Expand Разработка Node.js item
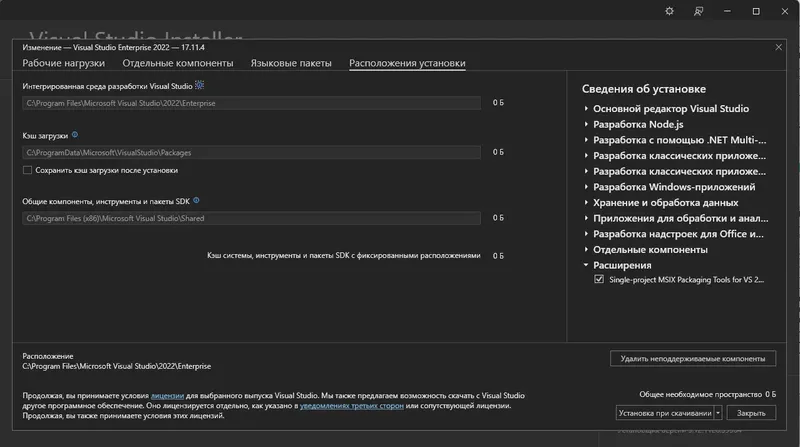Image resolution: width=800 pixels, height=447 pixels. click(x=586, y=124)
